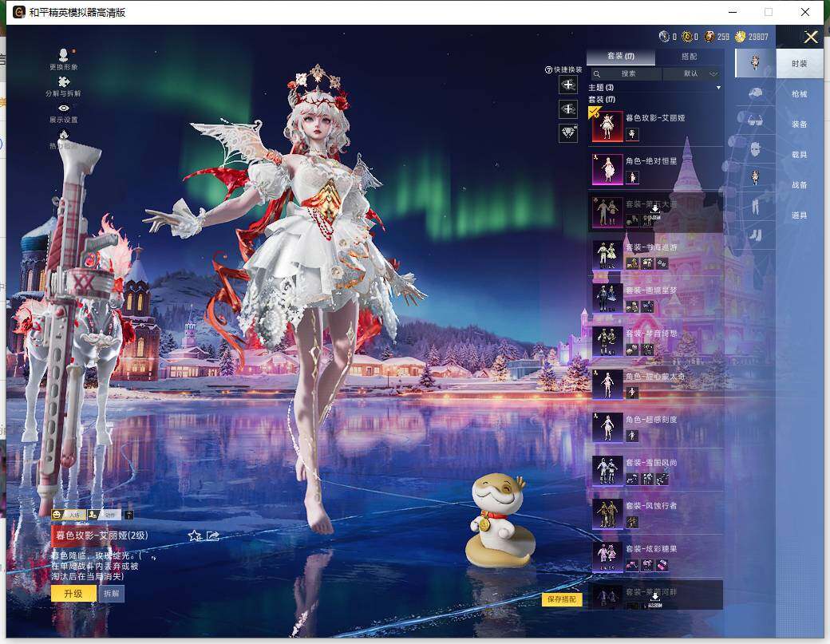This screenshot has width=830, height=644.
Task: Select the 角色-绝对恒星 outfit thumbnail
Action: [607, 169]
